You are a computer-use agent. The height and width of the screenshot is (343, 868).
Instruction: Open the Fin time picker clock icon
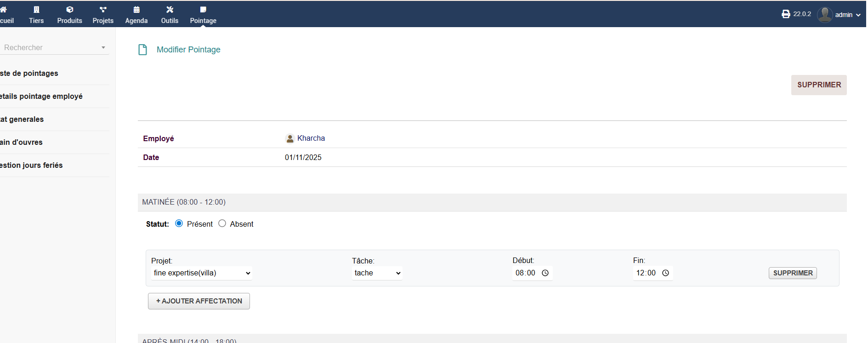pos(666,273)
